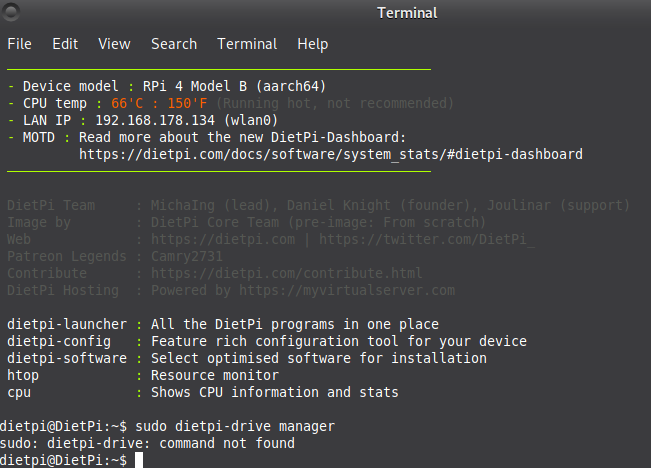Click the terminal cursor at last prompt
Image resolution: width=651 pixels, height=468 pixels.
coord(139,460)
